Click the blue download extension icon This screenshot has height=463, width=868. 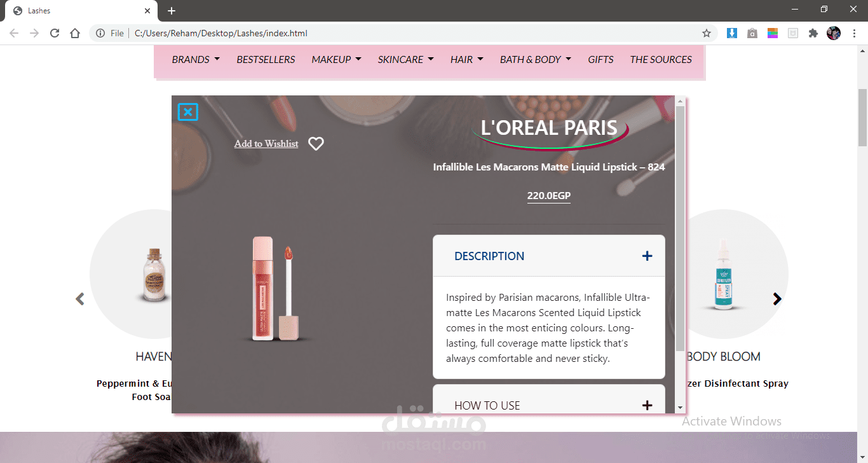[x=732, y=33]
